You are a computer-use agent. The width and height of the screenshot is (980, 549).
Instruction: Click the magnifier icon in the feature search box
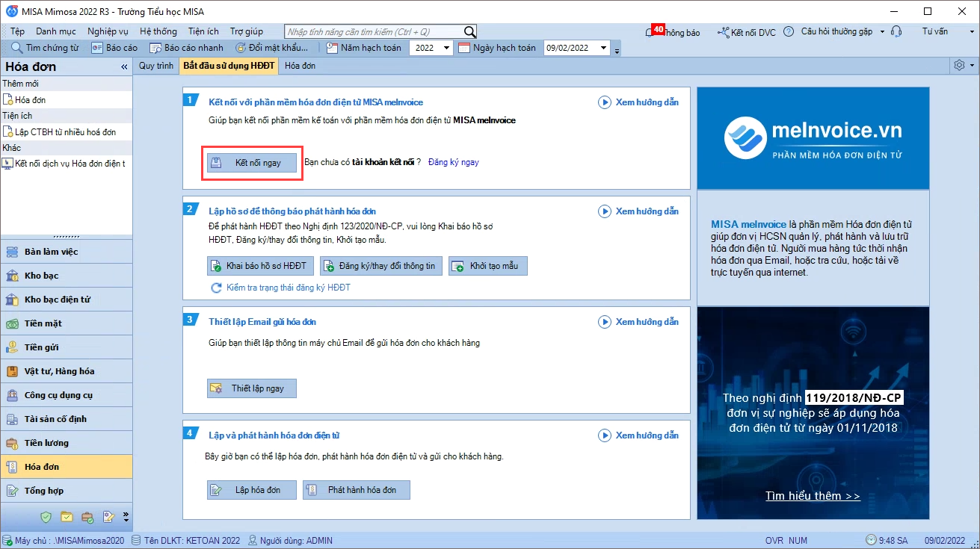(469, 31)
